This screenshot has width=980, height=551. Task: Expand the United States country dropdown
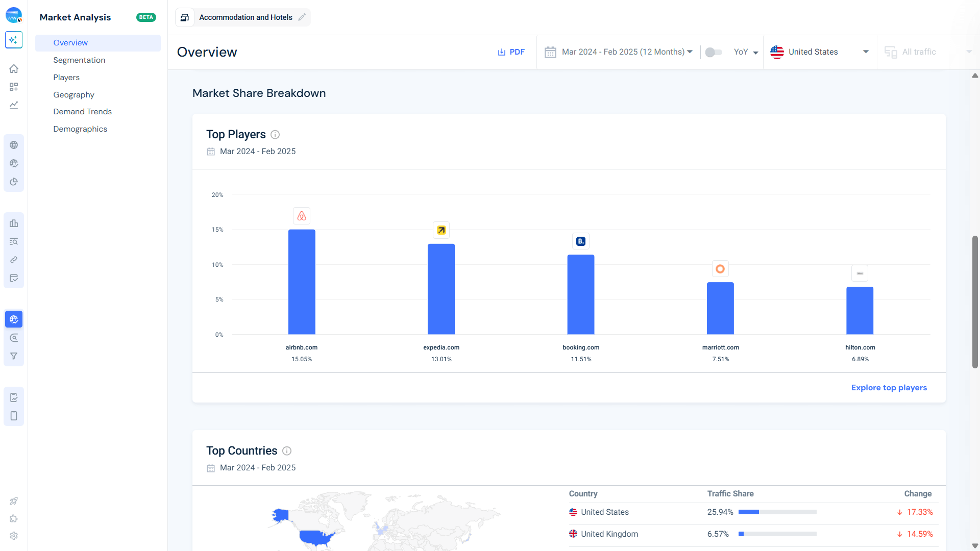[820, 52]
